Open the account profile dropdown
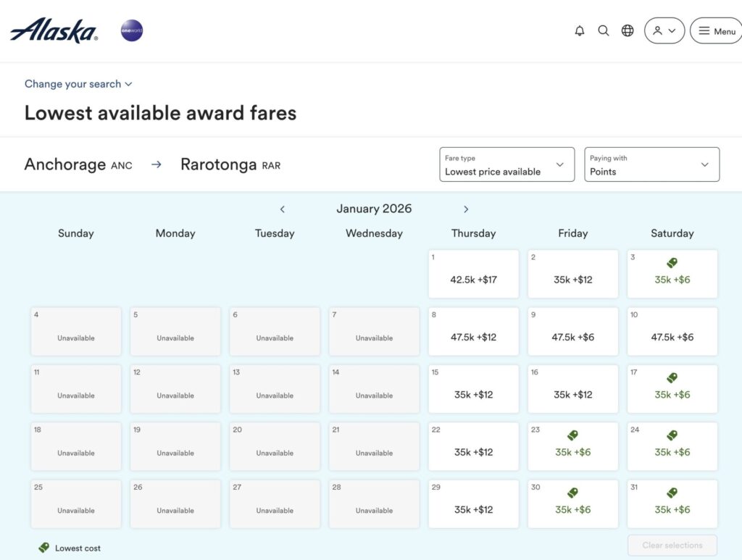 pyautogui.click(x=664, y=30)
